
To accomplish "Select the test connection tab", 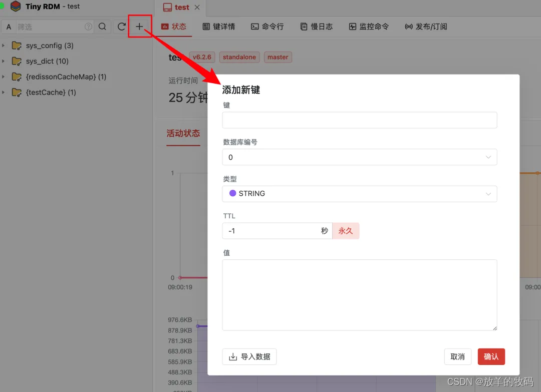I will coord(180,8).
